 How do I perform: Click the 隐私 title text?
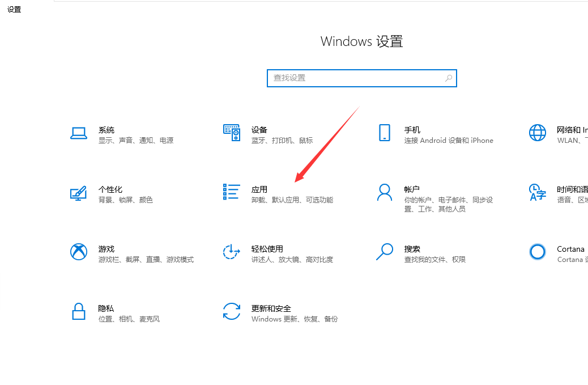click(x=106, y=308)
